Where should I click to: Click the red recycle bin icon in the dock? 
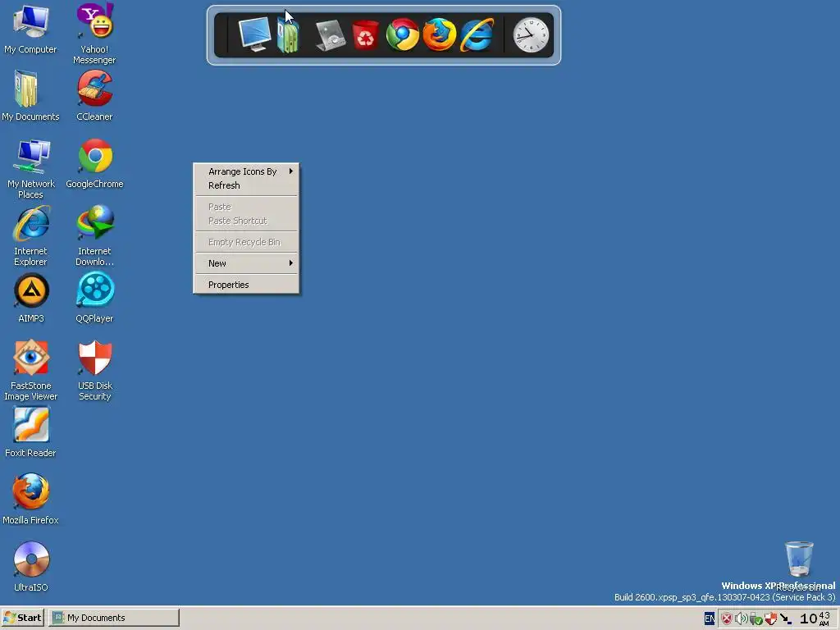point(365,34)
